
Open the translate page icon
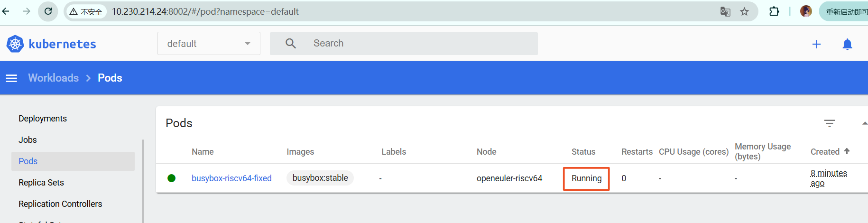click(x=725, y=11)
